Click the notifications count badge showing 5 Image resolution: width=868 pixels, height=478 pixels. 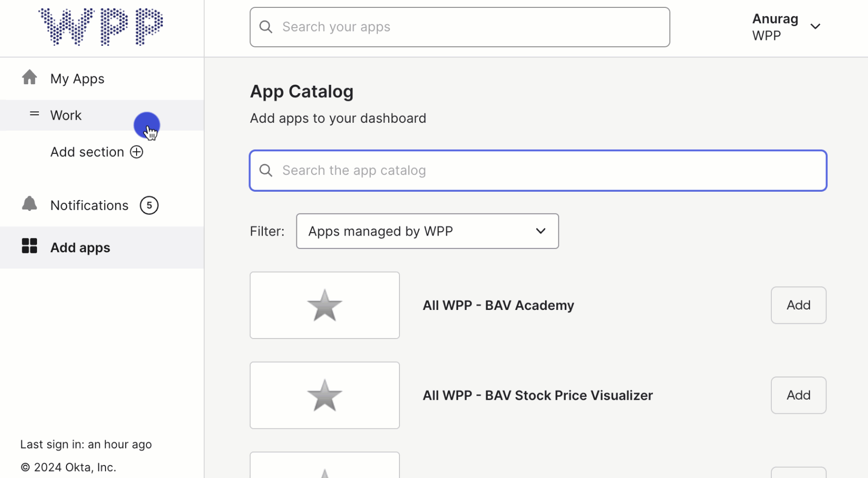pos(149,205)
